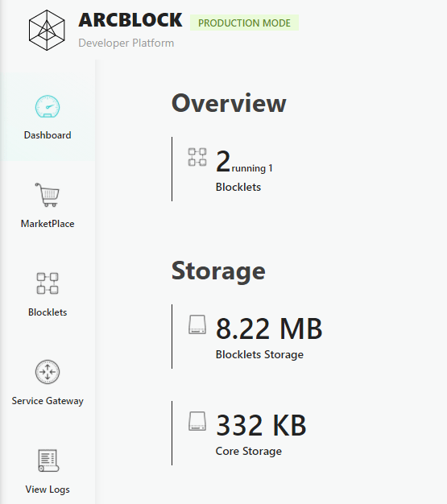Click the Blocklets count icon in Overview
The image size is (447, 504).
(x=197, y=157)
